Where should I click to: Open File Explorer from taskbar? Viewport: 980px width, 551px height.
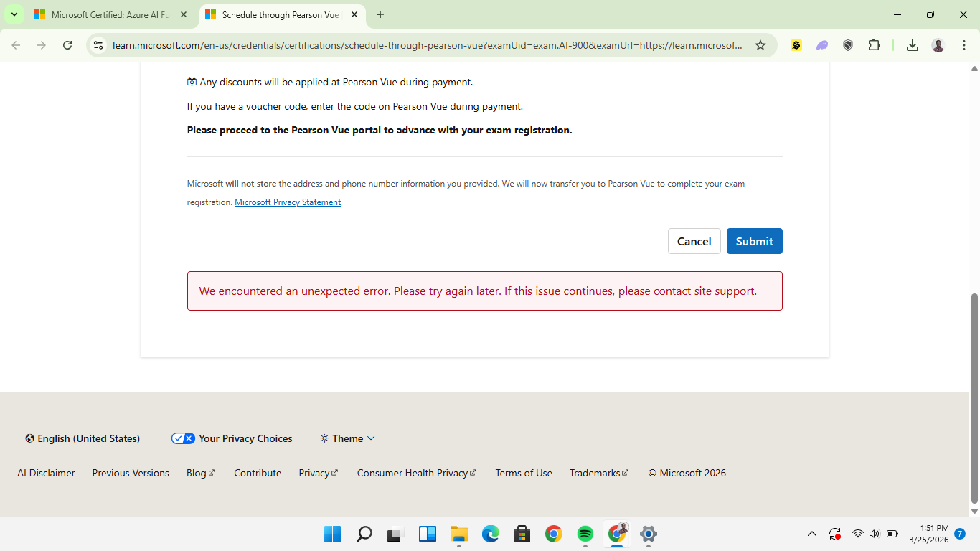(459, 534)
